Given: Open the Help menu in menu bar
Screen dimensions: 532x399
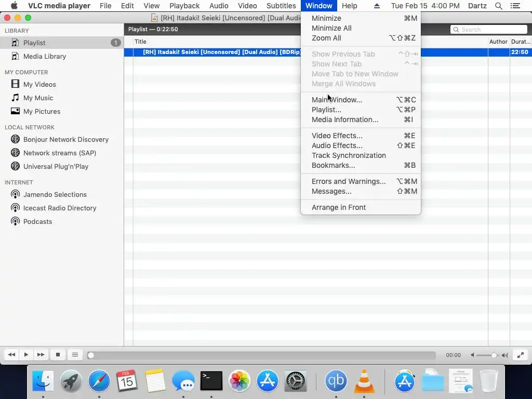Looking at the screenshot, I should coord(350,6).
